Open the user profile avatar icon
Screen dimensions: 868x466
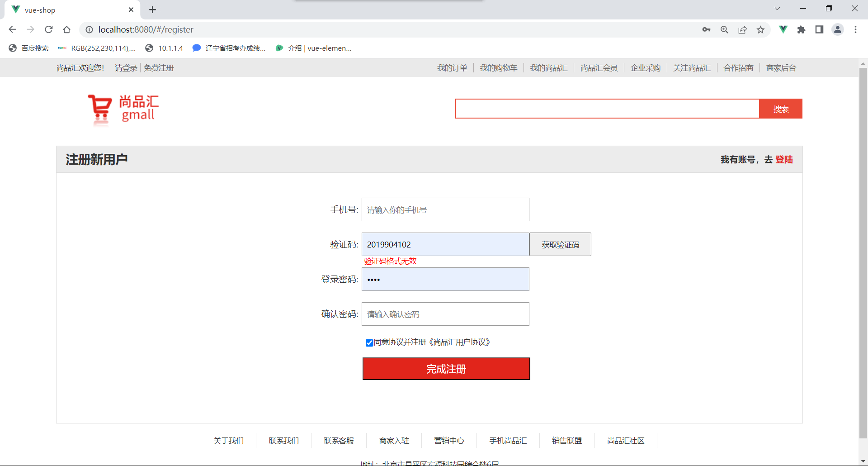tap(838, 29)
